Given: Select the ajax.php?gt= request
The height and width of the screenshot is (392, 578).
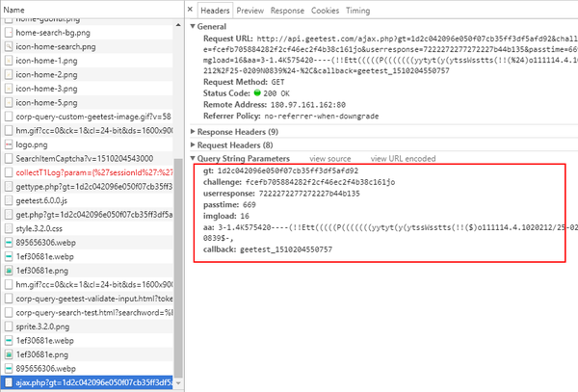Looking at the screenshot, I should tap(87, 382).
